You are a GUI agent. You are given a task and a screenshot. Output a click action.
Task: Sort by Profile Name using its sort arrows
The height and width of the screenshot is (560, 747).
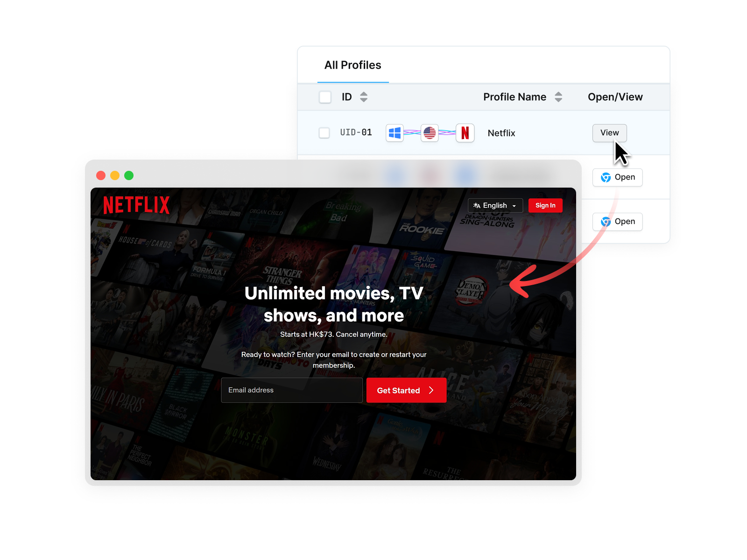[558, 97]
